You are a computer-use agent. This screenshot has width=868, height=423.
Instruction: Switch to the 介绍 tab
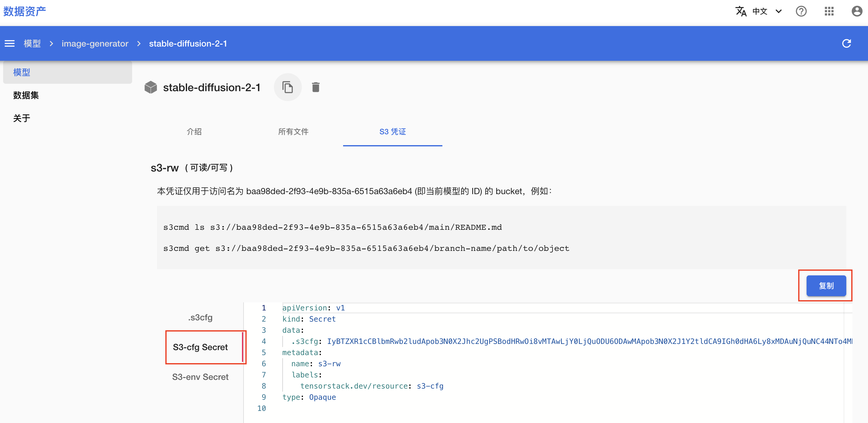click(195, 132)
